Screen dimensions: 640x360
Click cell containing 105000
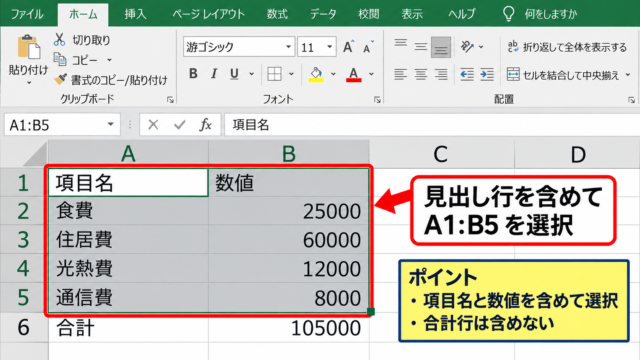[x=289, y=328]
